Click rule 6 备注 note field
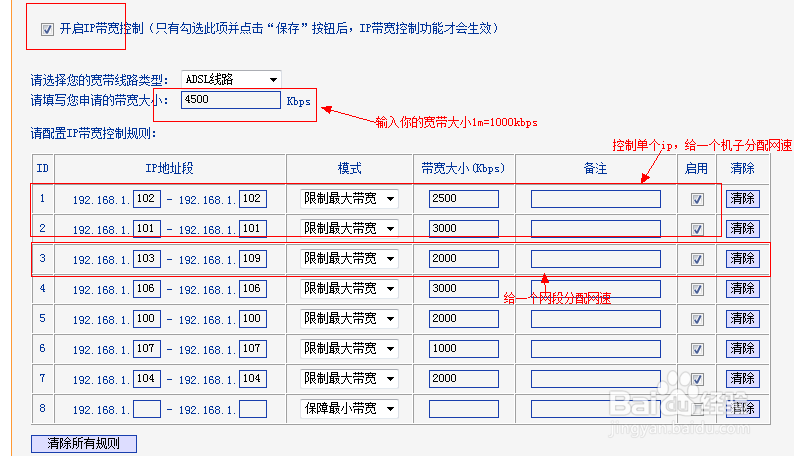 (x=596, y=349)
